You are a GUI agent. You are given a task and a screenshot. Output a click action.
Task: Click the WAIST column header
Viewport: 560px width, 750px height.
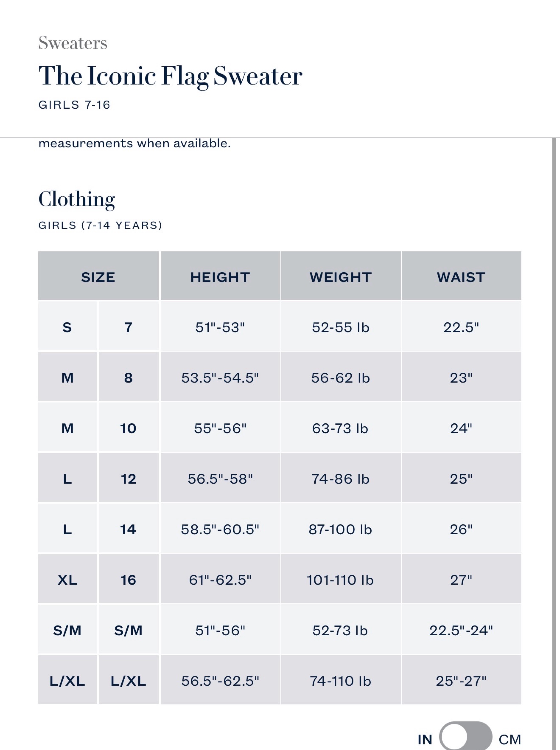pyautogui.click(x=461, y=276)
